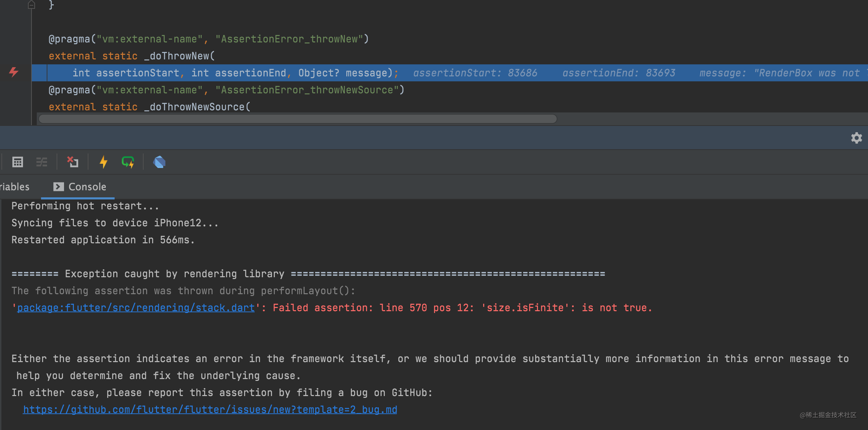Image resolution: width=868 pixels, height=430 pixels.
Task: Switch to the Variables tab
Action: (x=15, y=187)
